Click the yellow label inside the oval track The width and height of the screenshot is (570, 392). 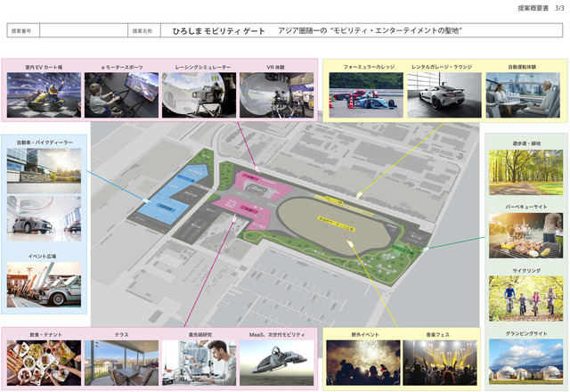[x=336, y=225]
